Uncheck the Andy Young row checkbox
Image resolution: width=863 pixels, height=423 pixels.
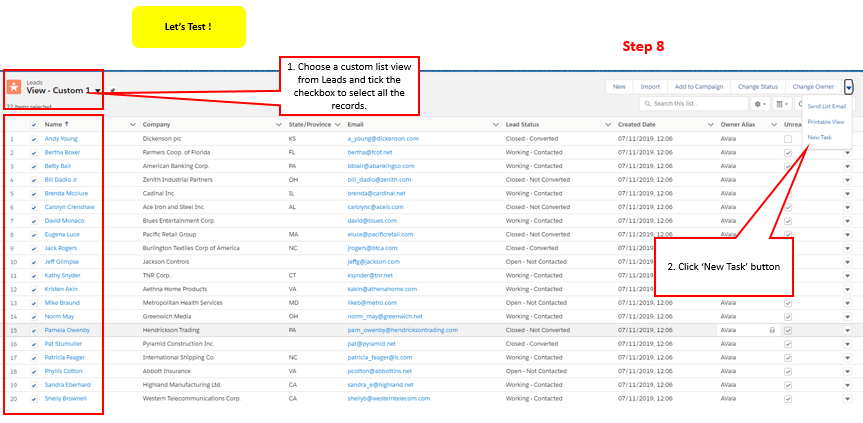34,138
